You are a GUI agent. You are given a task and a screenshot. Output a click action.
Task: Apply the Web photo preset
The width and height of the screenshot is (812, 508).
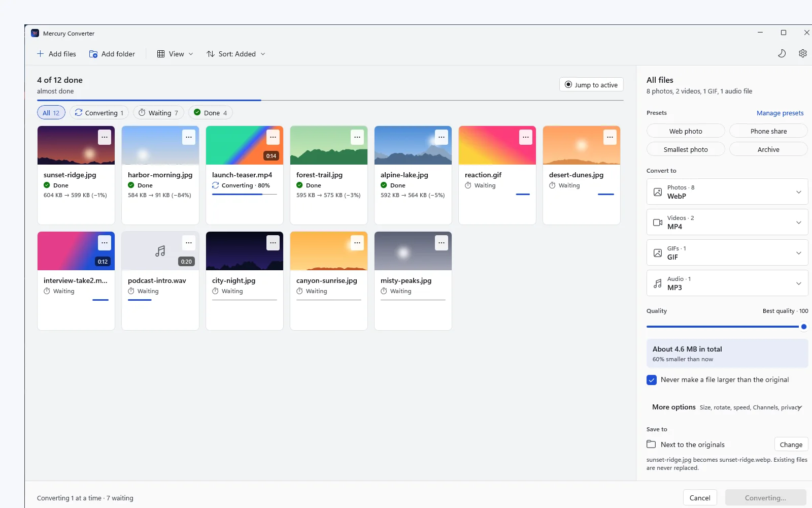(686, 131)
